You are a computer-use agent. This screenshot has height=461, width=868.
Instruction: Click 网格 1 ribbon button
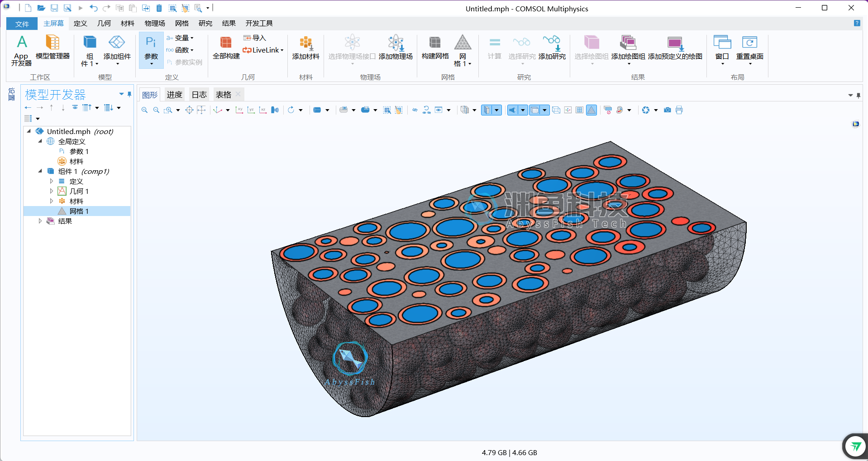(x=463, y=51)
